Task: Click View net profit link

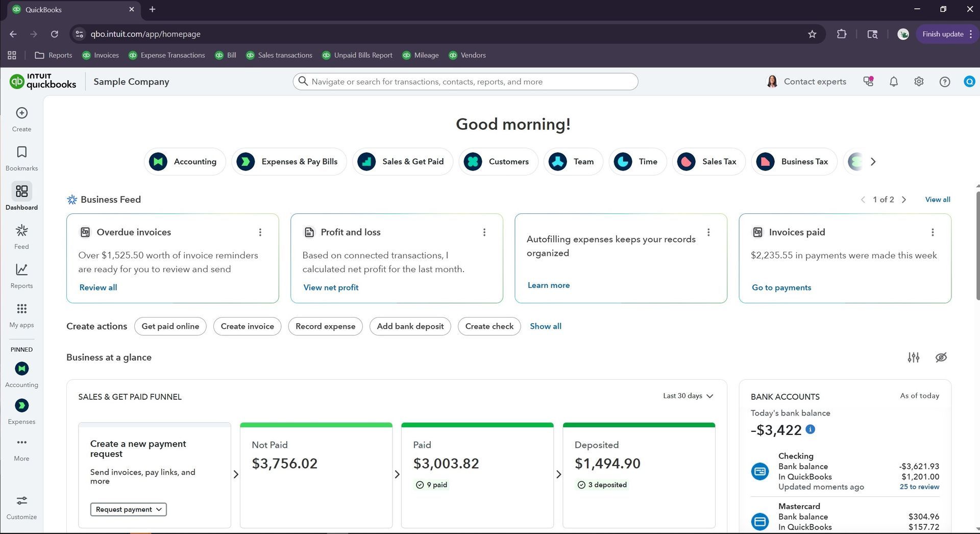Action: pyautogui.click(x=331, y=288)
